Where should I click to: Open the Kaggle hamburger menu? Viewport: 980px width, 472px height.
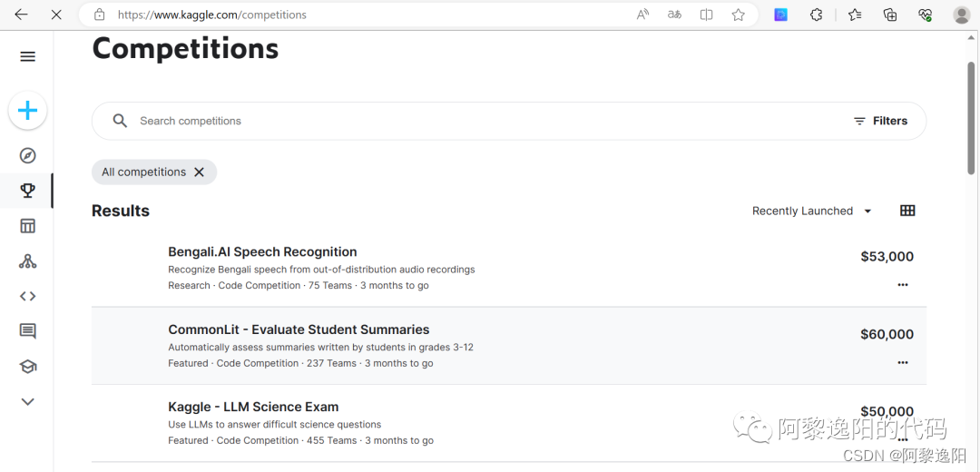(x=27, y=57)
